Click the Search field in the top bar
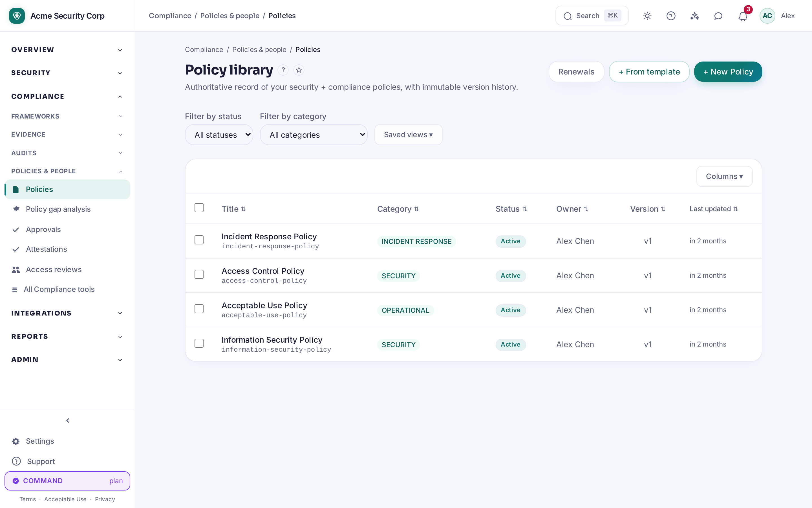 (592, 16)
